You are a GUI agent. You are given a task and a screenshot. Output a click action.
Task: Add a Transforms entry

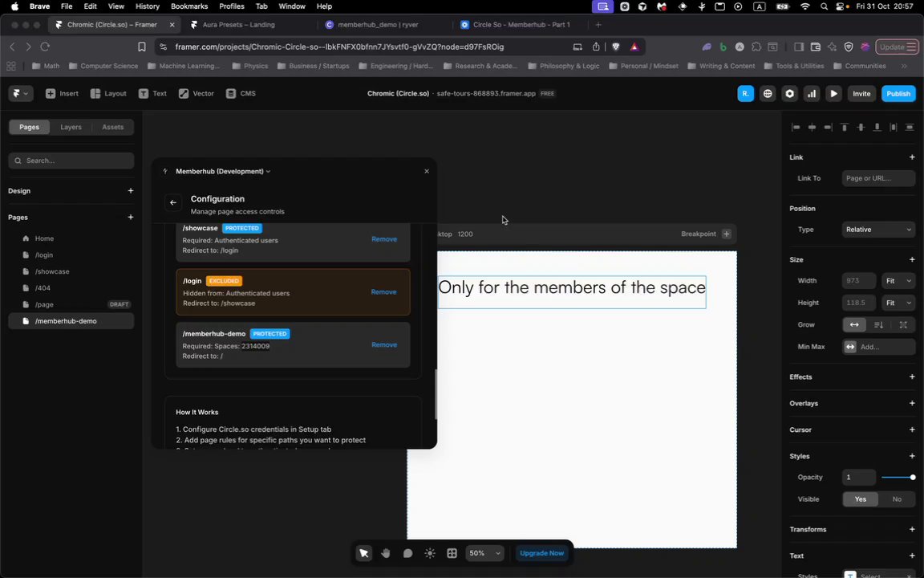[x=912, y=529]
